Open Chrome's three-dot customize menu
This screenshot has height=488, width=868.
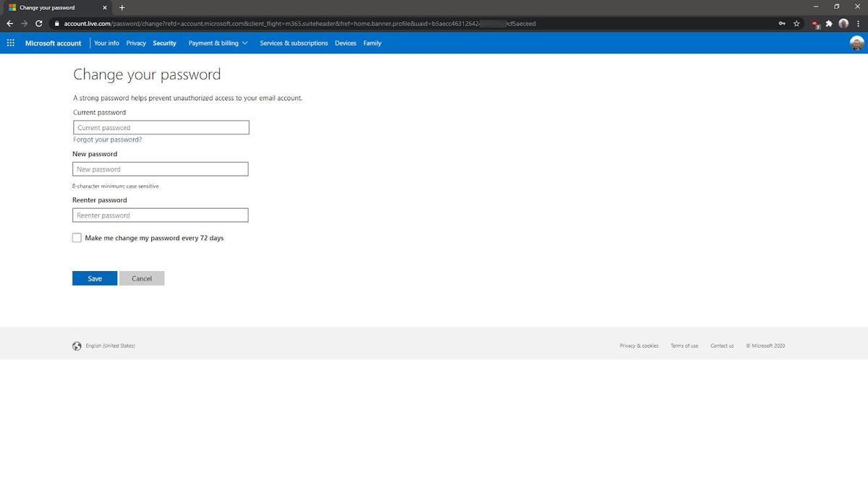click(858, 23)
